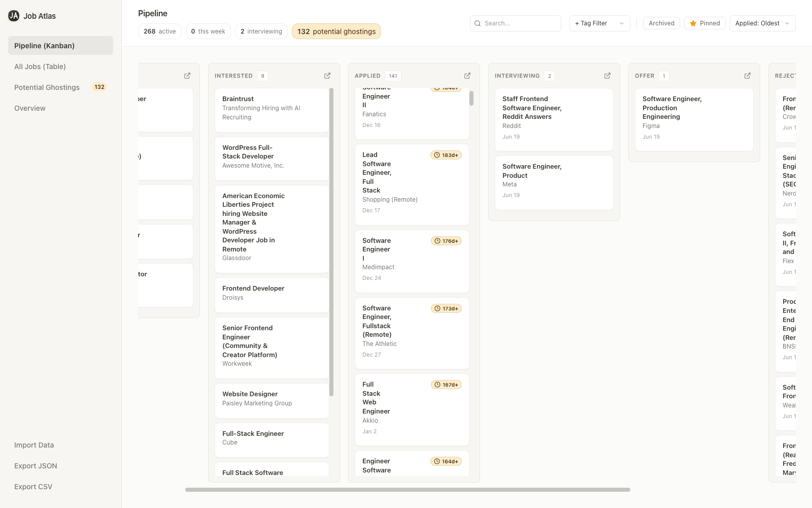Open the WordPress Full-Stack Developer card
812x508 pixels.
(272, 158)
